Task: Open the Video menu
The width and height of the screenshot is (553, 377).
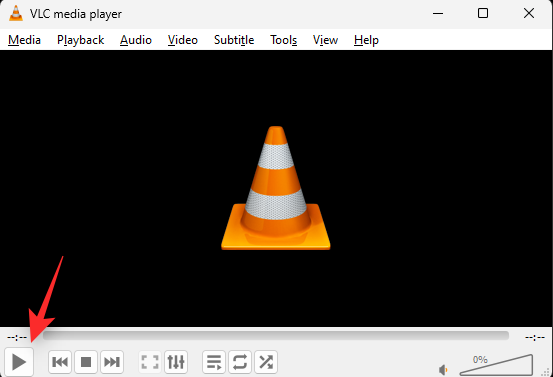Action: (183, 40)
